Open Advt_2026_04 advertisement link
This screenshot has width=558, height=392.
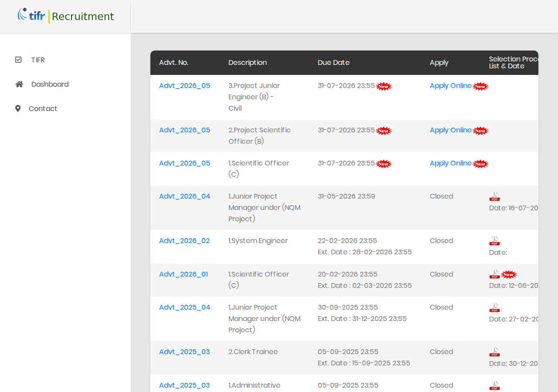(x=184, y=196)
